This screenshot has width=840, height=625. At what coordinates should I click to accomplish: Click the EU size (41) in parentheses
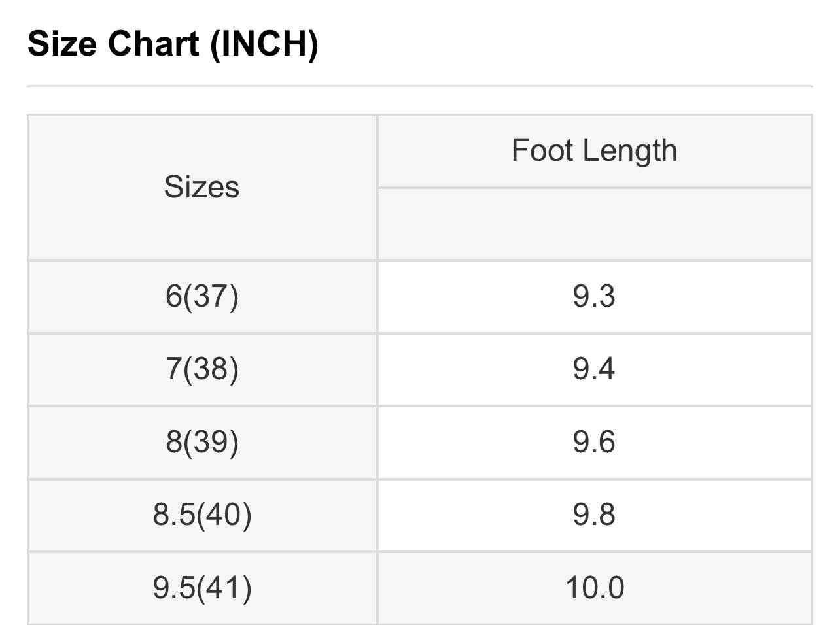(x=224, y=587)
